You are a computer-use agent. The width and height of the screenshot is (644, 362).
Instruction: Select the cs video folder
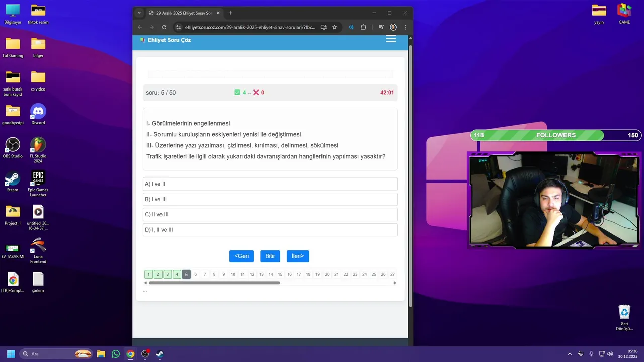coord(38,81)
